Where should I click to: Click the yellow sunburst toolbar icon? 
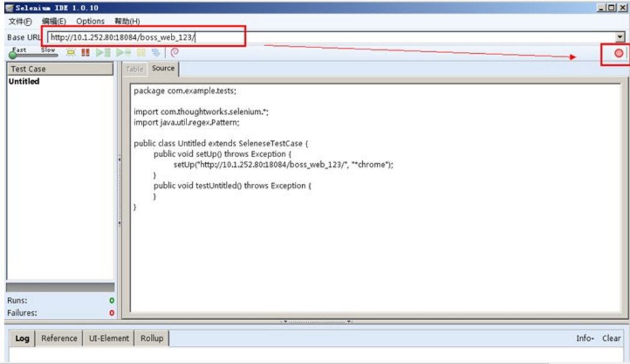coord(71,53)
